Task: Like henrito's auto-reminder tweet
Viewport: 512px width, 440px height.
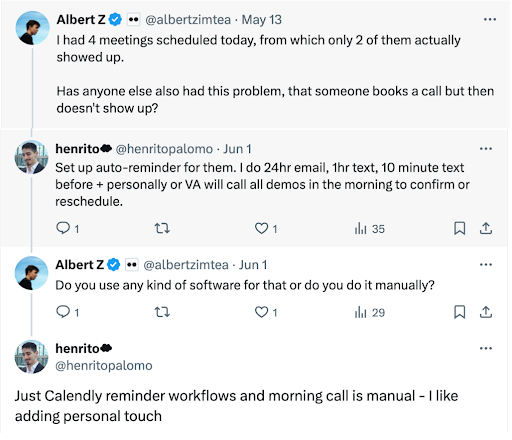Action: 266,229
